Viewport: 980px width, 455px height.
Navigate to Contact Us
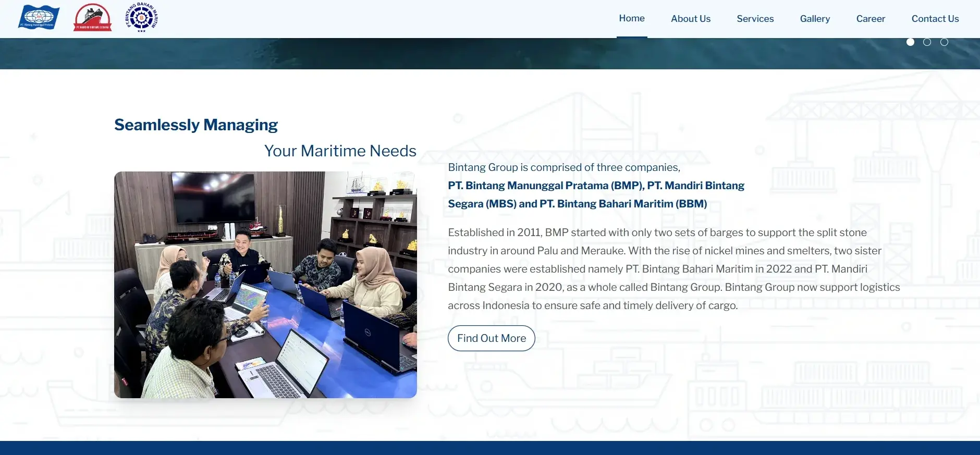pyautogui.click(x=935, y=19)
